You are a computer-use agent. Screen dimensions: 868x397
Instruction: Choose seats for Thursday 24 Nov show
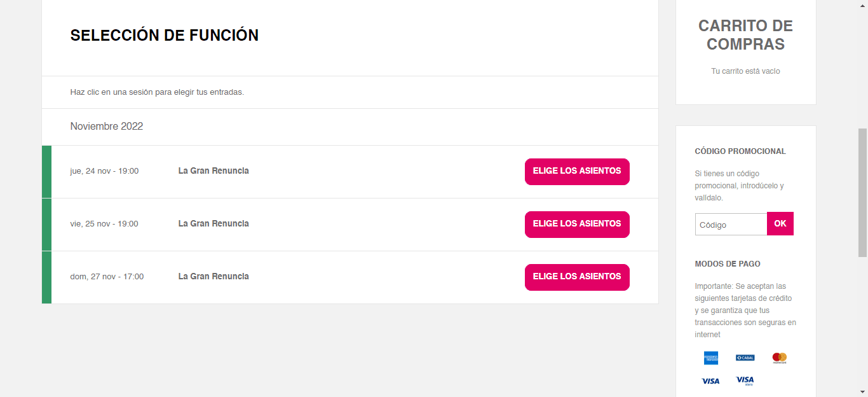pos(577,172)
